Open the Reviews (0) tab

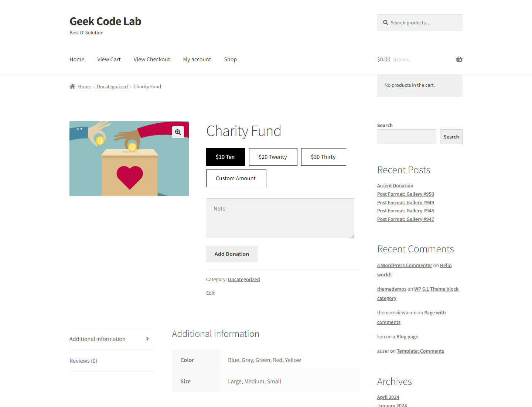83,361
